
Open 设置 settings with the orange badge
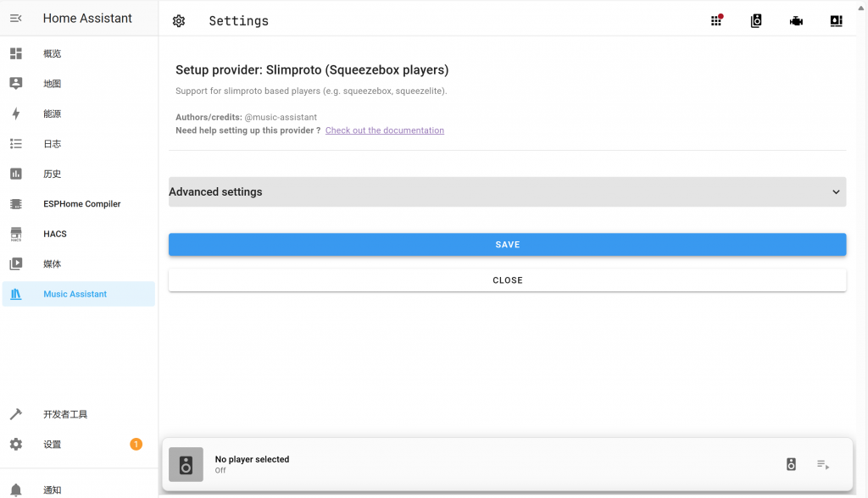pyautogui.click(x=53, y=445)
